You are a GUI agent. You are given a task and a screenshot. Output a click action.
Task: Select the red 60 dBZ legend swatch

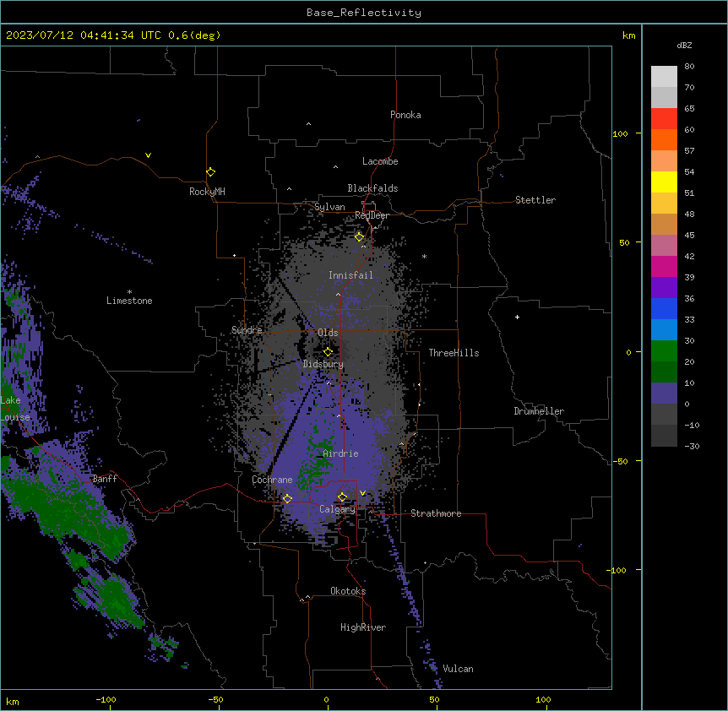pos(664,118)
